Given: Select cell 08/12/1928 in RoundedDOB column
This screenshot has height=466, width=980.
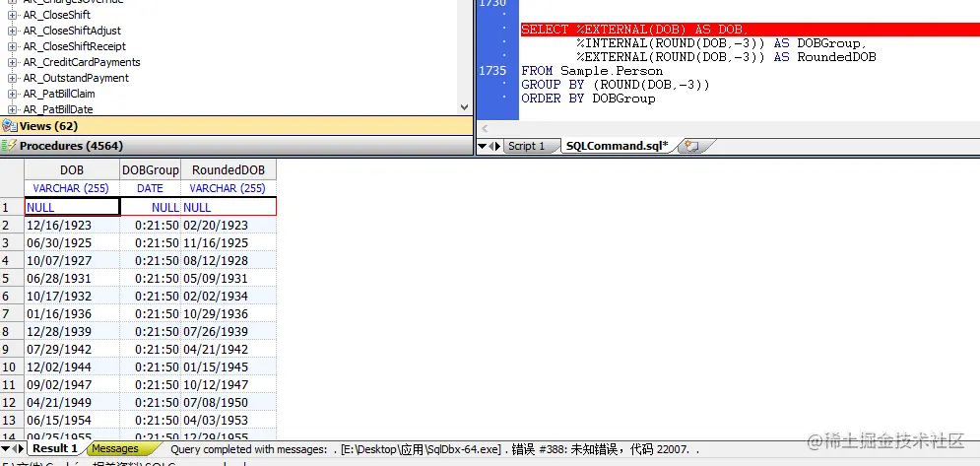Looking at the screenshot, I should coord(229,260).
